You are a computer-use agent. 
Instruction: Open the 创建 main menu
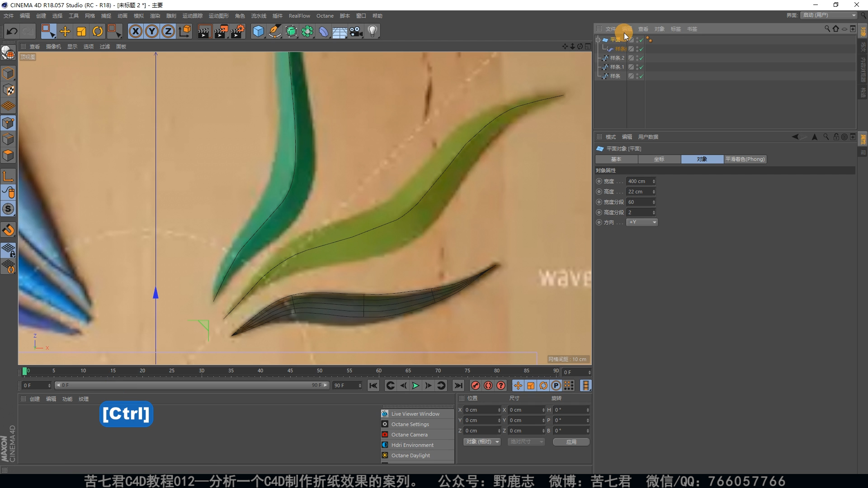coord(41,16)
